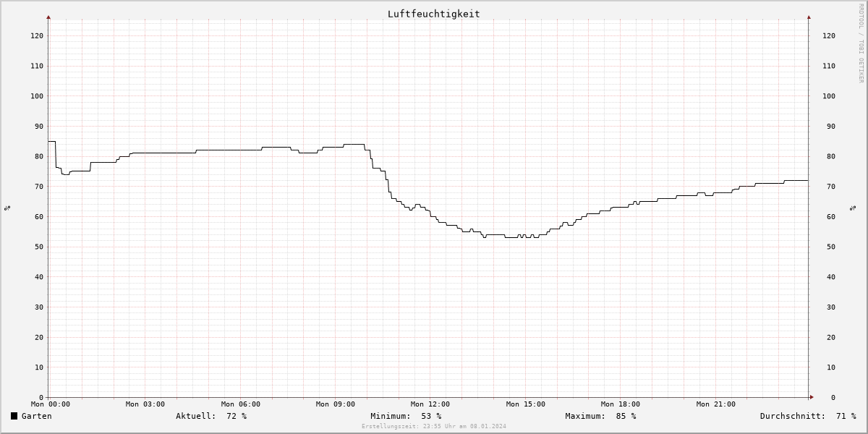Click the '0' label on the left axis
The image size is (868, 434).
tap(41, 398)
